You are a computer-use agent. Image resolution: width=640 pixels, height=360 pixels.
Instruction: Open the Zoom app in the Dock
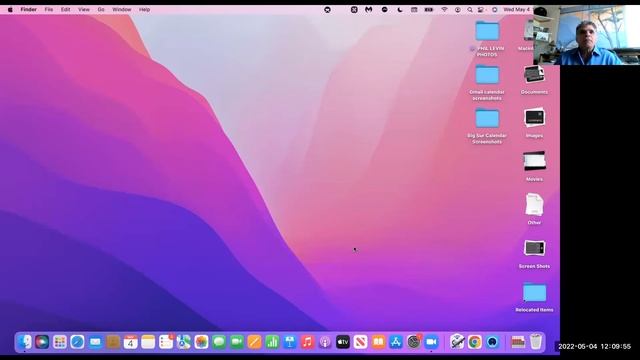click(x=431, y=342)
